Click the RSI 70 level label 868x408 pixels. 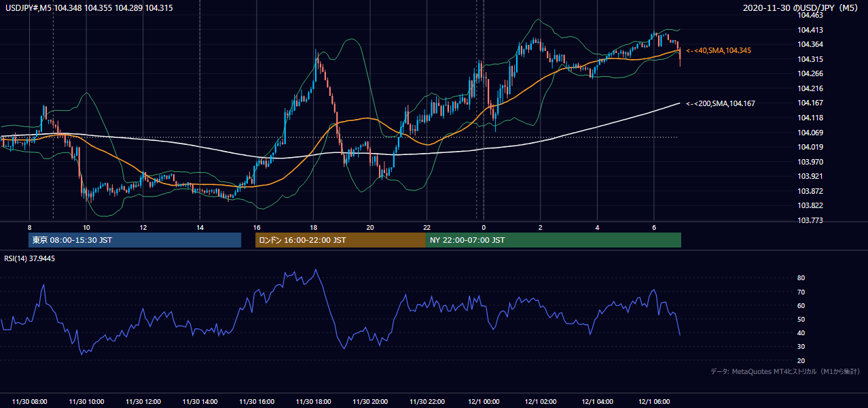coord(801,292)
